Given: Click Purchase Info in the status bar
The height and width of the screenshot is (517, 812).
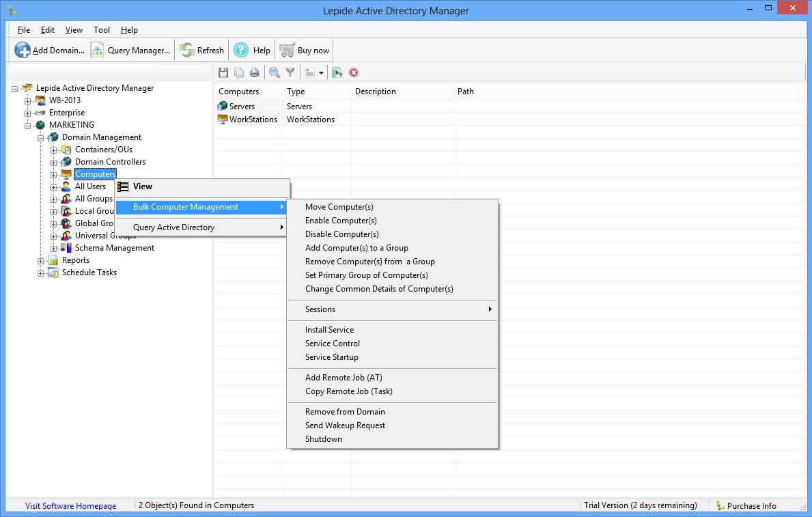Looking at the screenshot, I should 751,506.
